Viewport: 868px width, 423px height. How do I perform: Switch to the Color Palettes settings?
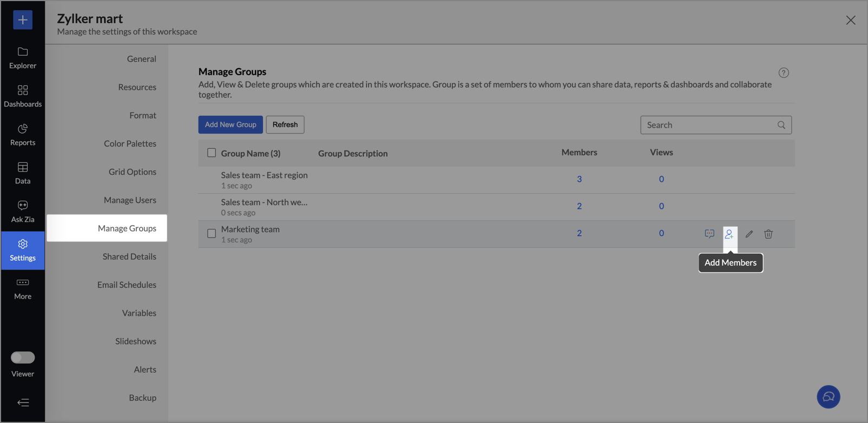(x=130, y=144)
